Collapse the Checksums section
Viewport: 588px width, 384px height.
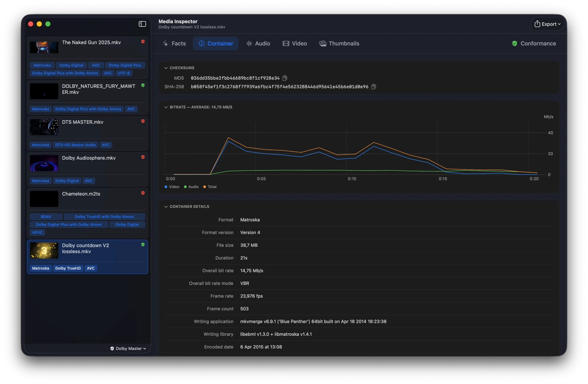click(x=166, y=68)
